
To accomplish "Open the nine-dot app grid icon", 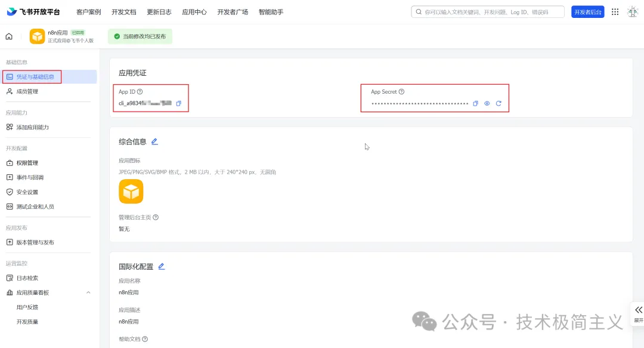I will 615,11.
